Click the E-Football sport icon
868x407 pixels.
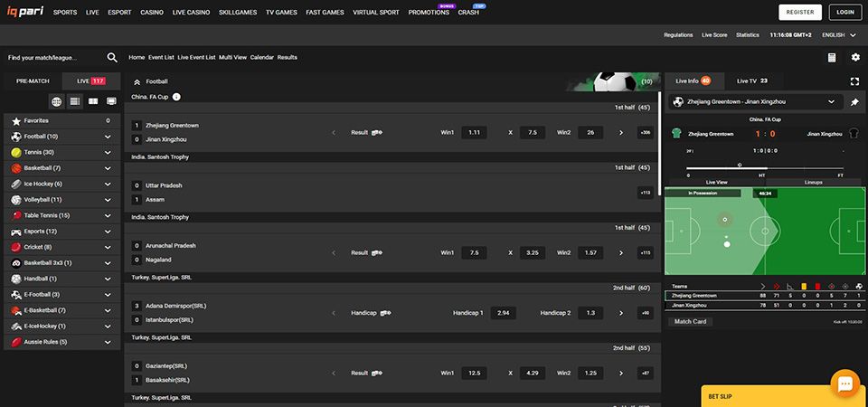point(16,295)
